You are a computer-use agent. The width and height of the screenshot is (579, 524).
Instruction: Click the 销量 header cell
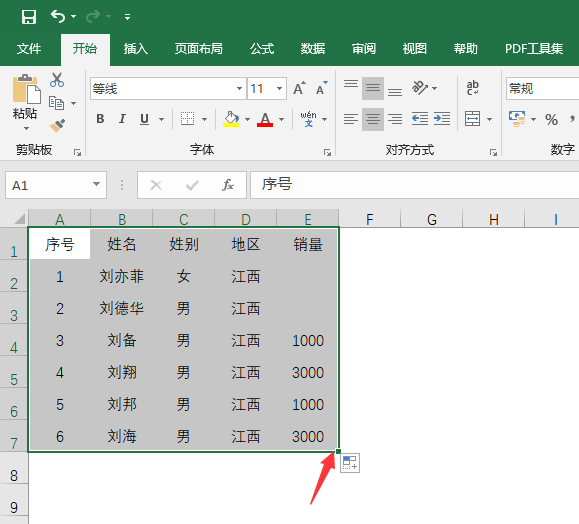pos(308,244)
